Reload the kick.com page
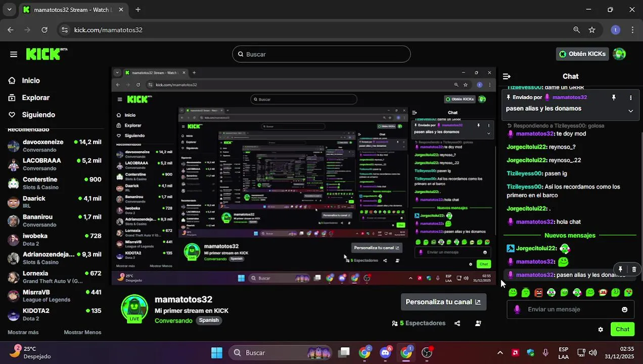 pos(44,30)
